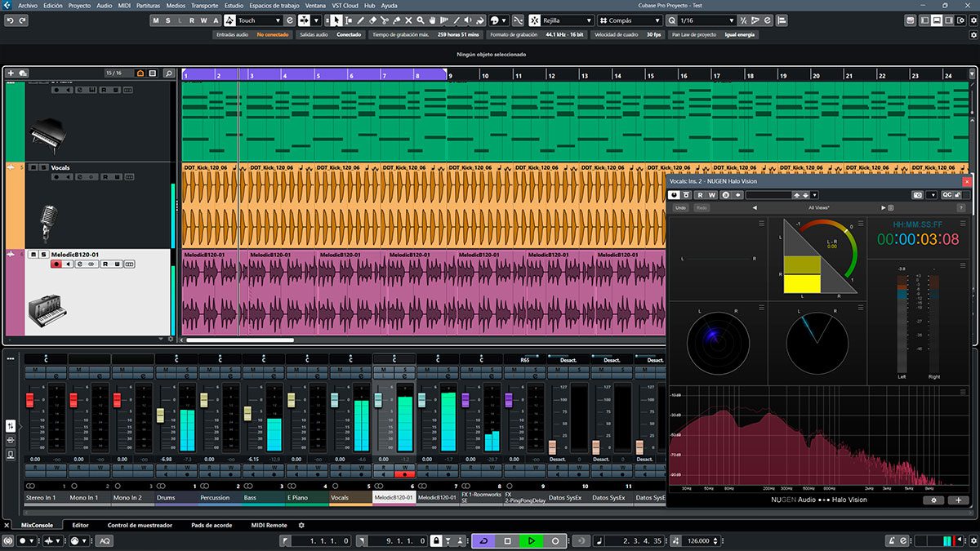Click the Transport panel setup gear
The width and height of the screenshot is (980, 551).
point(972,540)
